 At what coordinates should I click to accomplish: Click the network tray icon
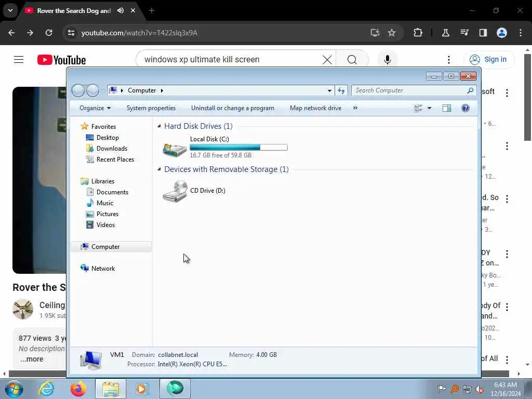[x=467, y=389]
